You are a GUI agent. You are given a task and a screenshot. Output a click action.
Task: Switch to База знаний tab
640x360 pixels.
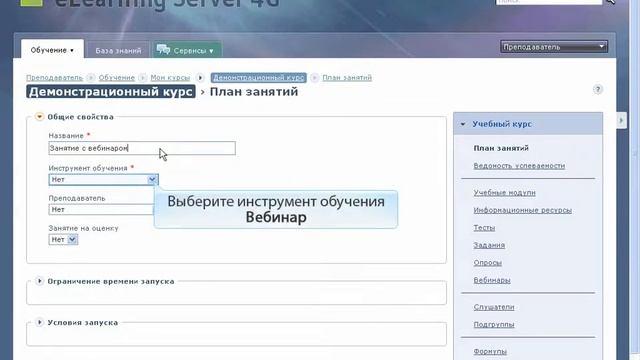[118, 51]
